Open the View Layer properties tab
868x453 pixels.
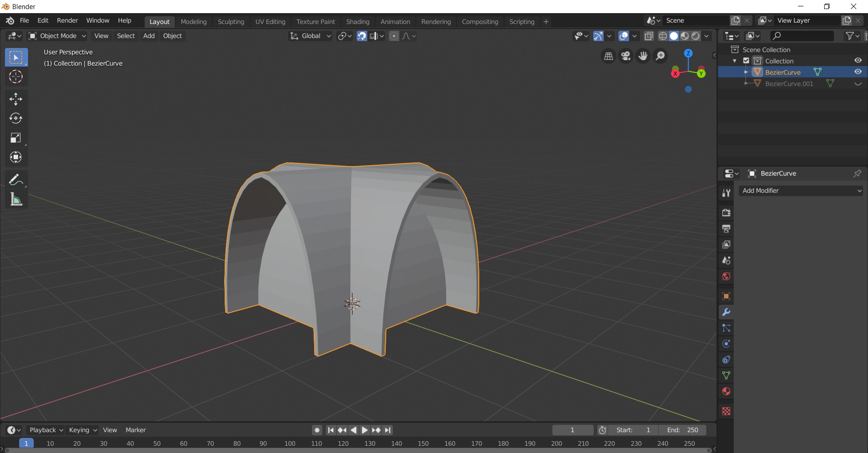coord(726,244)
